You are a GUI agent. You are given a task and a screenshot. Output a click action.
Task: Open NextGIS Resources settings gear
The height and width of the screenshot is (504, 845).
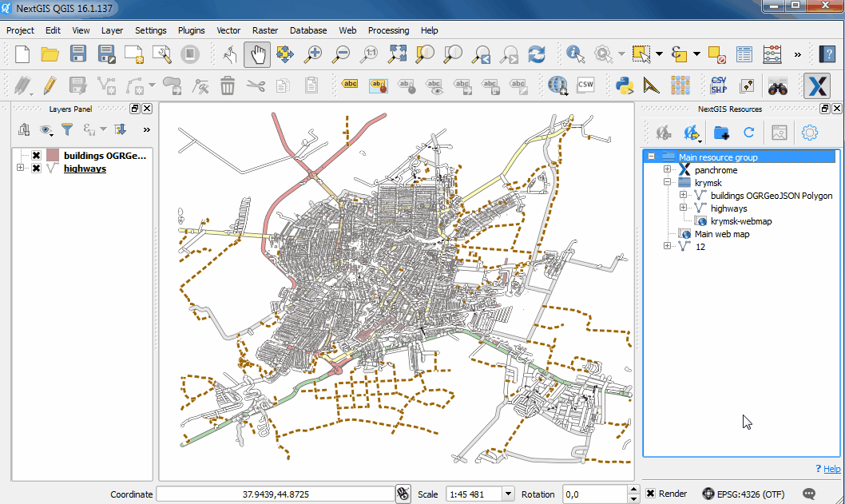coord(810,133)
